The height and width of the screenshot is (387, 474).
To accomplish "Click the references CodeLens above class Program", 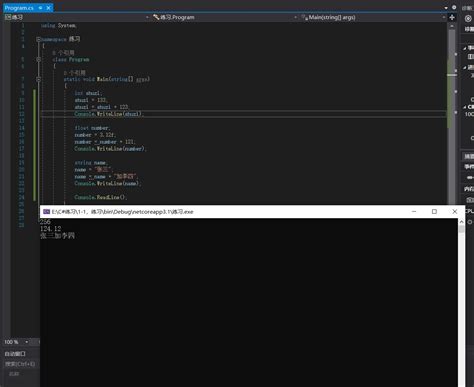I will 63,53.
